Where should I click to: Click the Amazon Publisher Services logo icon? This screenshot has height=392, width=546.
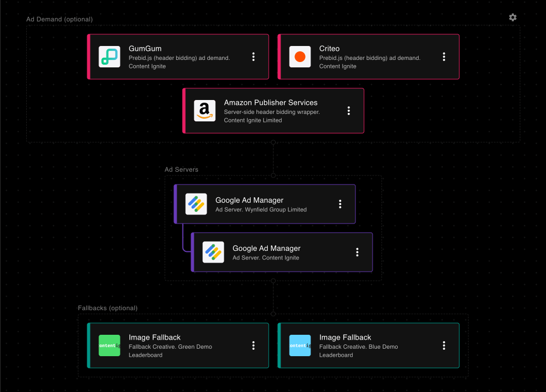coord(204,111)
